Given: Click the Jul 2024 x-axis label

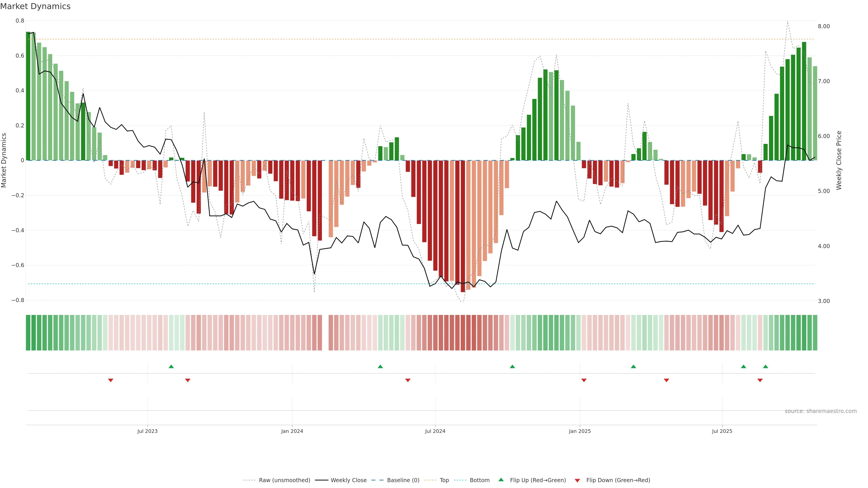Looking at the screenshot, I should tap(435, 431).
